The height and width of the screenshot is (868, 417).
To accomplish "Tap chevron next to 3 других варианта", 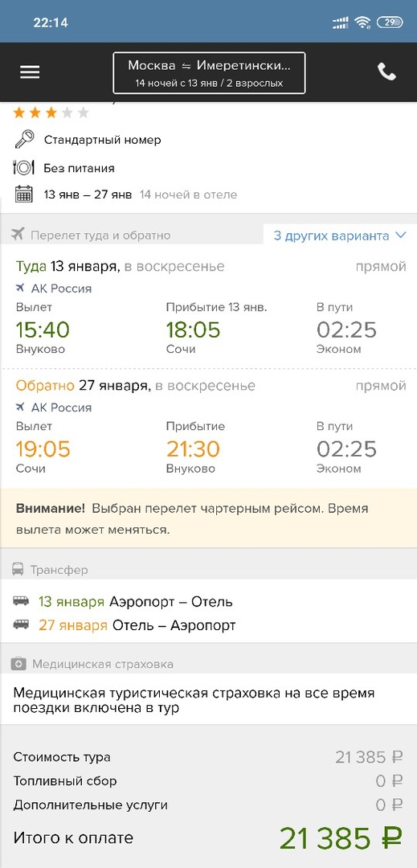I will click(401, 235).
